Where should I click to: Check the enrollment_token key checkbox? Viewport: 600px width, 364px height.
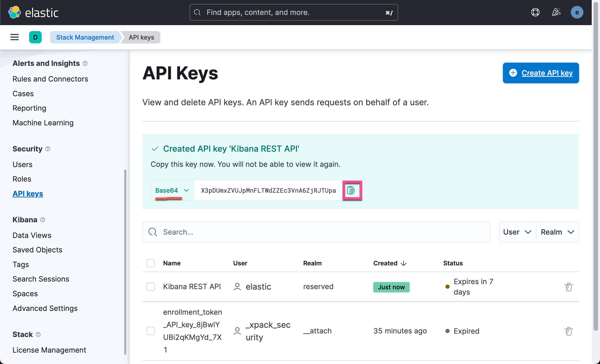[150, 331]
